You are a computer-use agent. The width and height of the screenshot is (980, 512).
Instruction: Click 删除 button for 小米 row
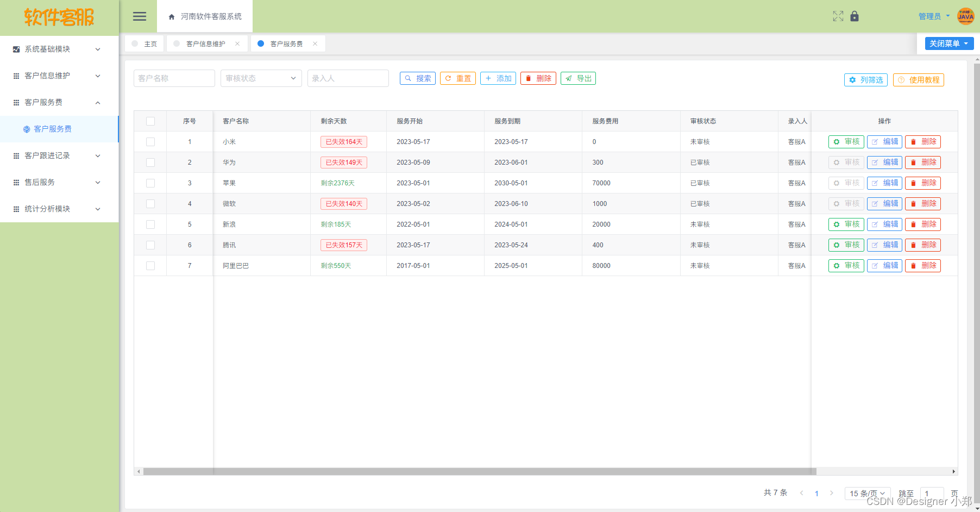(x=923, y=142)
